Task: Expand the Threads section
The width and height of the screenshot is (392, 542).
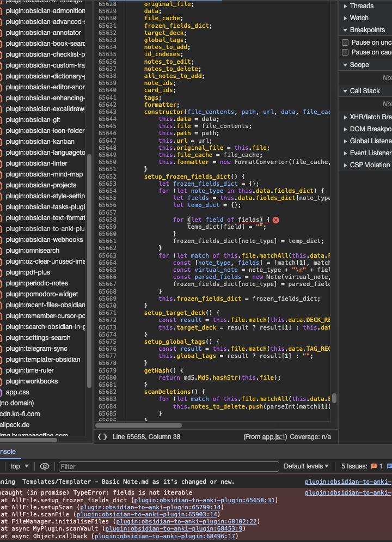Action: pos(362,6)
